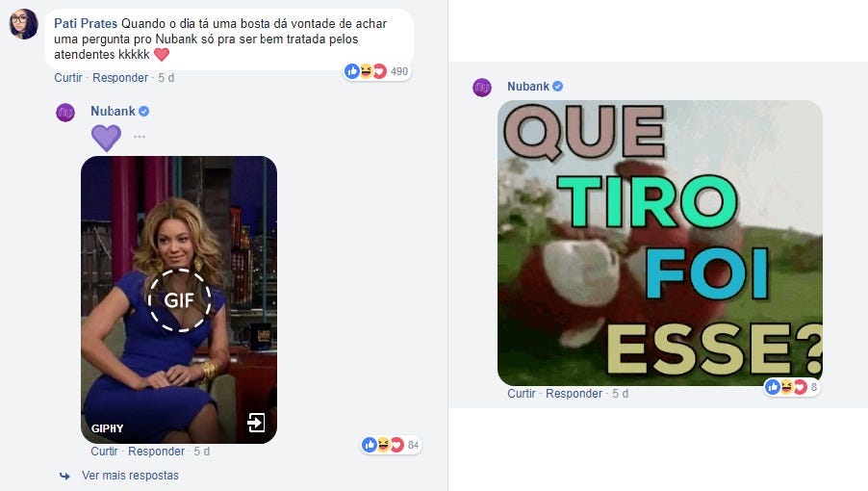Open Pati Prates profile picture
The image size is (868, 491).
coord(24,24)
